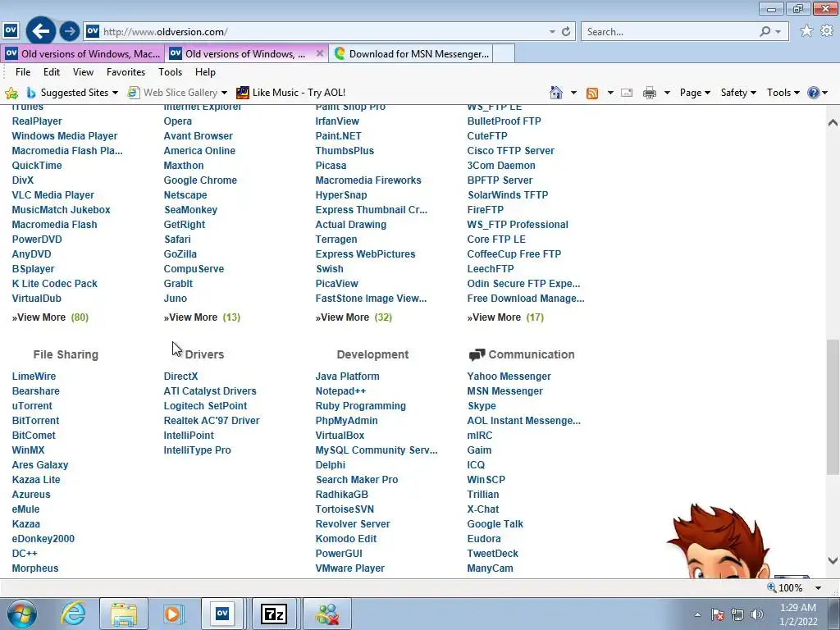Open the Notepad++ link
This screenshot has width=840, height=630.
(340, 391)
